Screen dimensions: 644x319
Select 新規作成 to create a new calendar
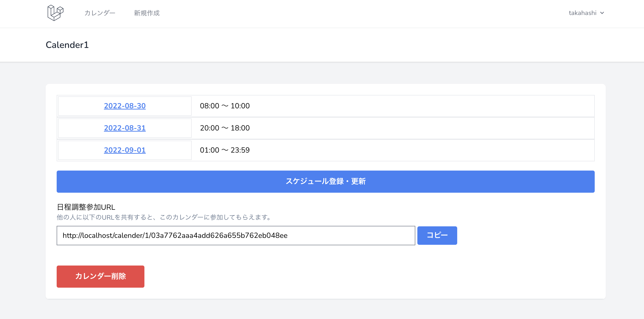click(x=146, y=13)
